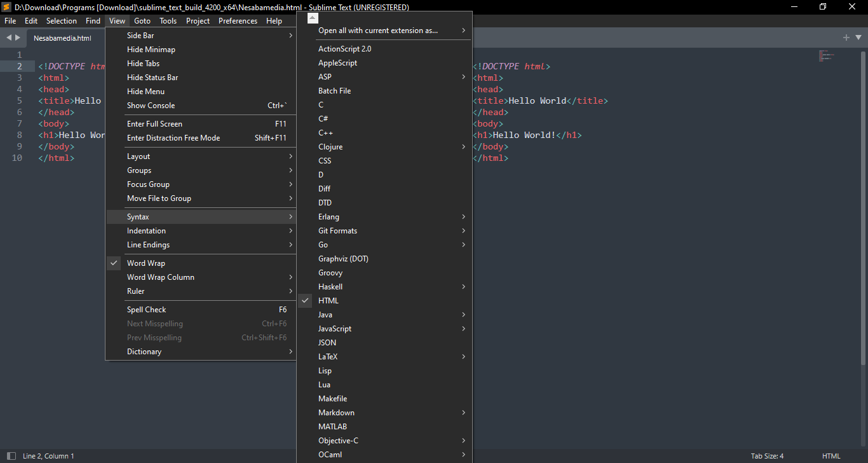The width and height of the screenshot is (868, 463).
Task: Select the Nesabamedia.html tab
Action: tap(62, 38)
